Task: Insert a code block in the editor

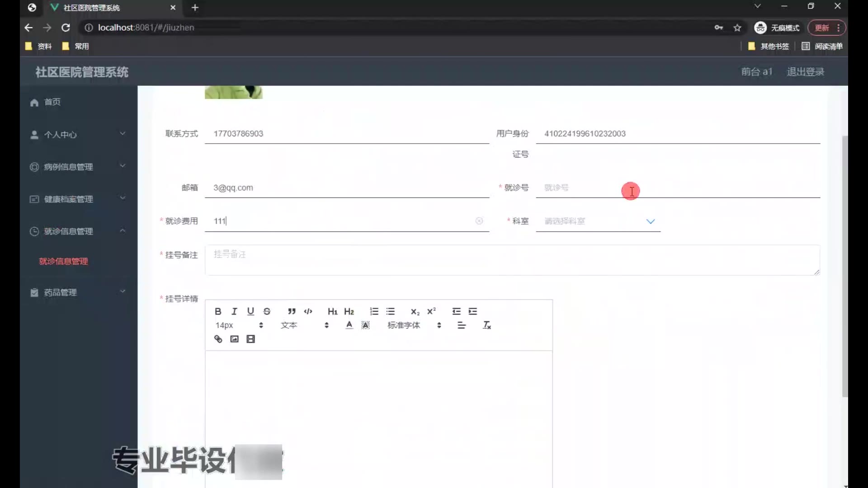Action: [x=308, y=311]
